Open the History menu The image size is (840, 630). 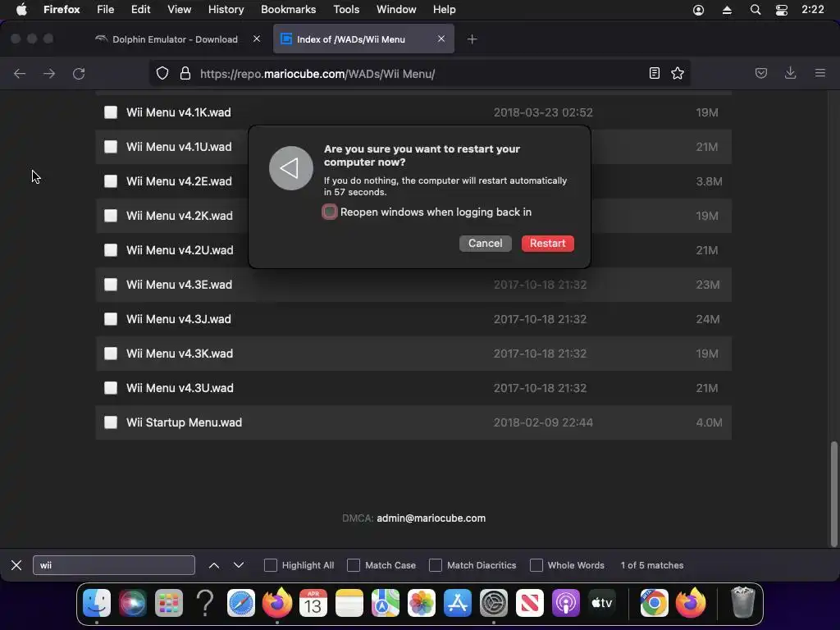pos(226,10)
